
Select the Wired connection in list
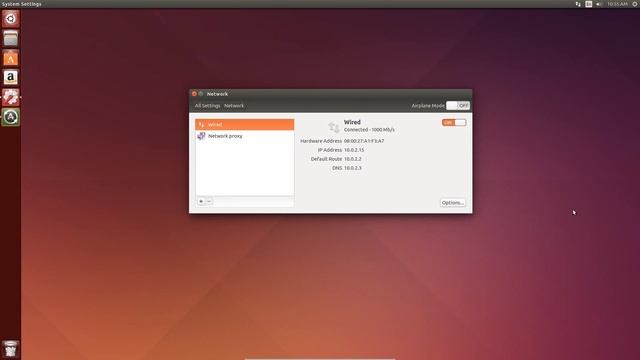tap(244, 124)
